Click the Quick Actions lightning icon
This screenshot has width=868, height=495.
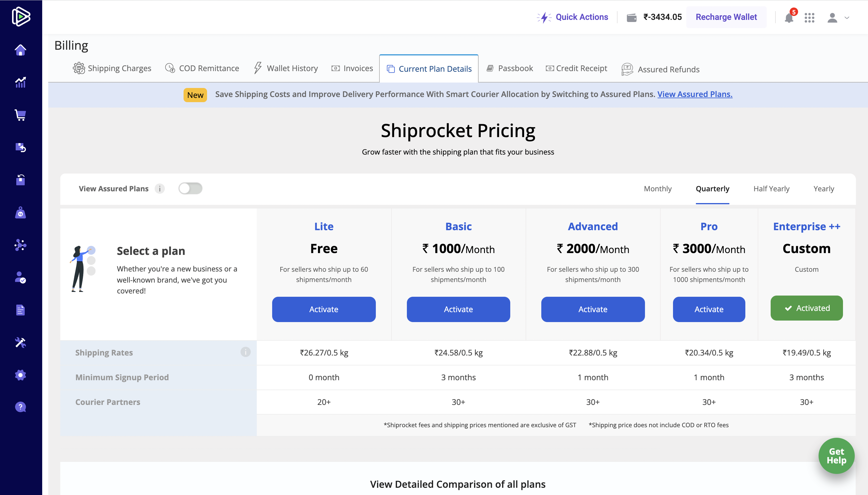tap(544, 17)
